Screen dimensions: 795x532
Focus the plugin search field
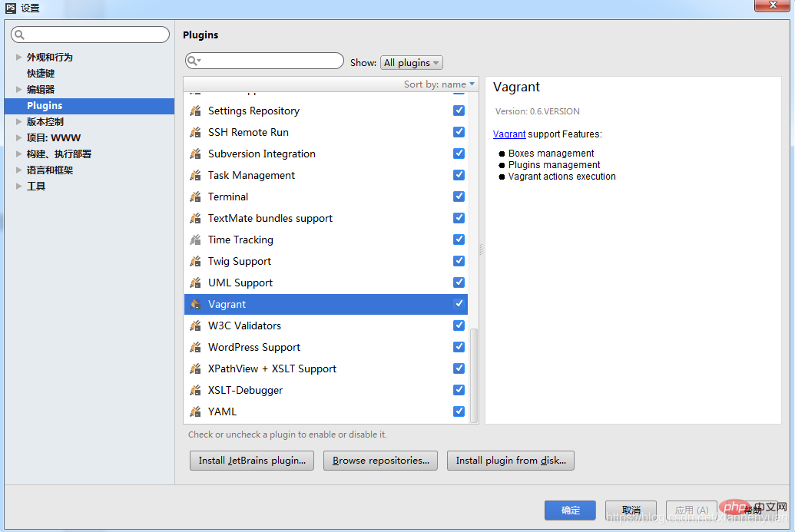click(265, 61)
